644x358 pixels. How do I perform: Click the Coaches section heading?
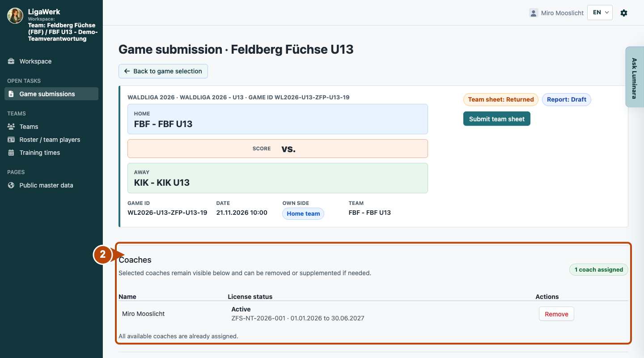click(x=135, y=260)
